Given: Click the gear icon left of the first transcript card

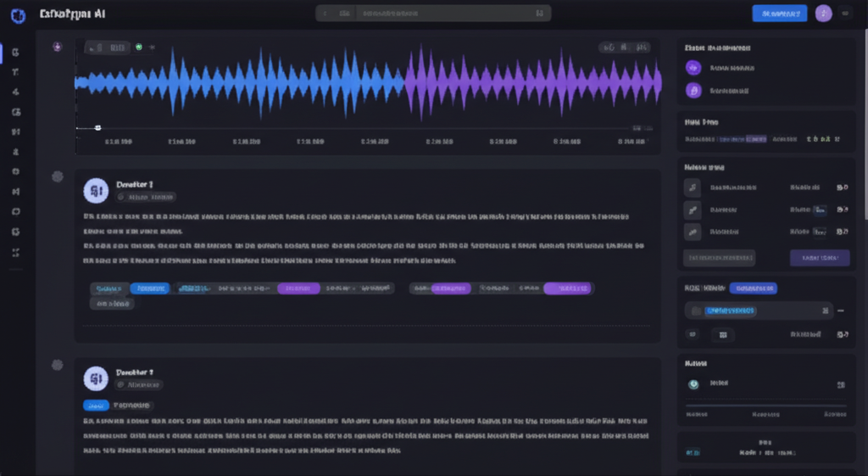Looking at the screenshot, I should pos(57,176).
